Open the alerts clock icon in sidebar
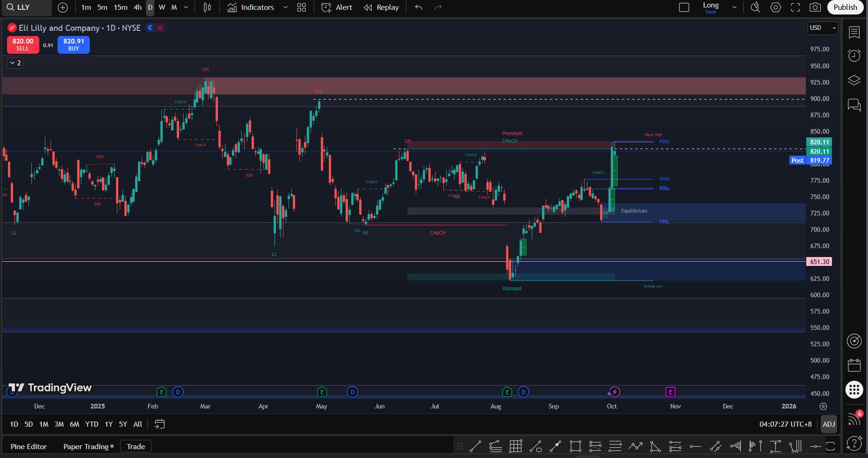 [x=854, y=56]
